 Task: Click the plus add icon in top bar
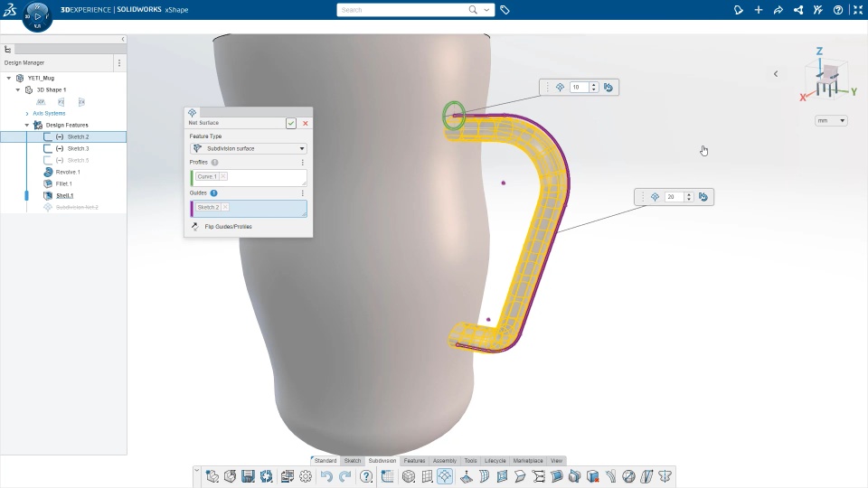[759, 10]
